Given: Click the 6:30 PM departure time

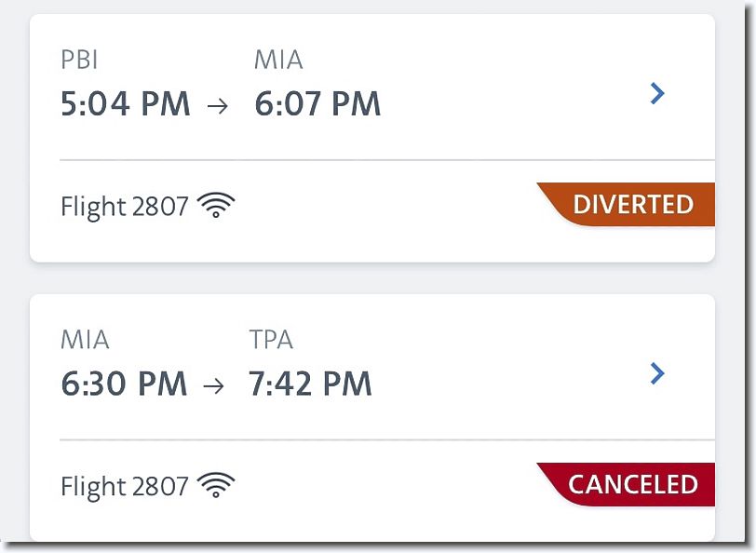Looking at the screenshot, I should pyautogui.click(x=124, y=384).
